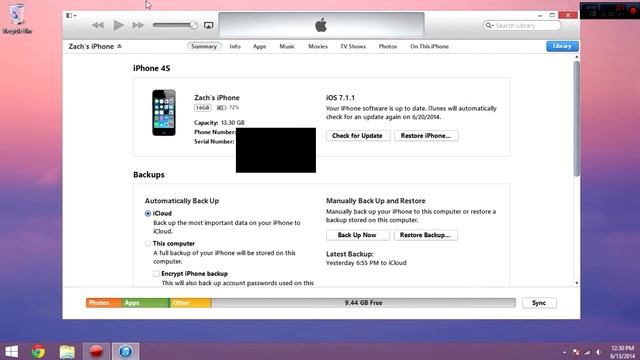The image size is (640, 360).
Task: Click the vertical scrollbar thumb
Action: click(x=576, y=118)
